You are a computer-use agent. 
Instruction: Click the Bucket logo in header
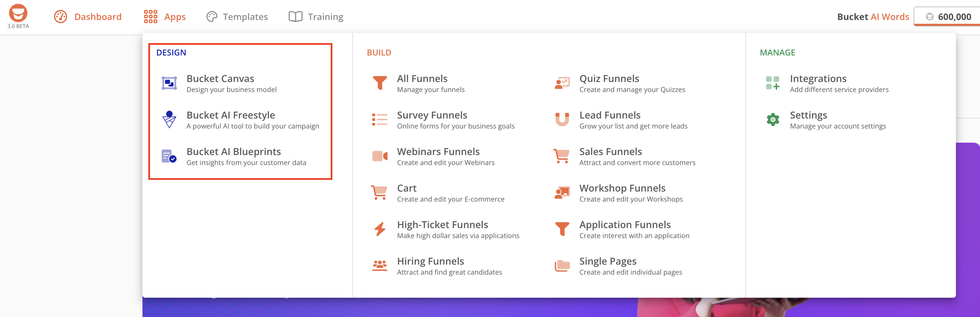click(18, 13)
